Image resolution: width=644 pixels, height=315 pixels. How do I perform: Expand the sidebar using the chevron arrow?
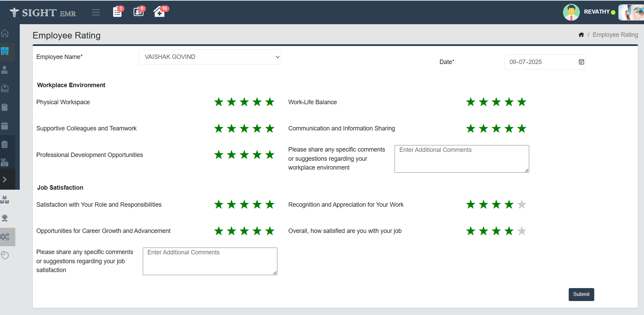click(x=5, y=179)
